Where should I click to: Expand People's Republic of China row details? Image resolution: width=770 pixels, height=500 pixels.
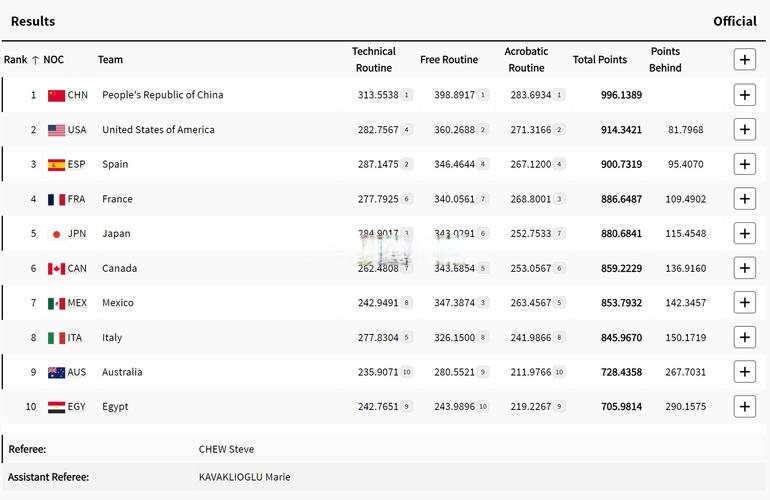pyautogui.click(x=744, y=95)
